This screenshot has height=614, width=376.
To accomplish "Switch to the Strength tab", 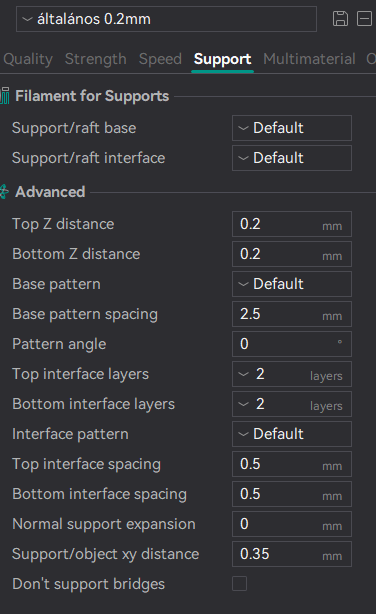I will click(x=96, y=59).
